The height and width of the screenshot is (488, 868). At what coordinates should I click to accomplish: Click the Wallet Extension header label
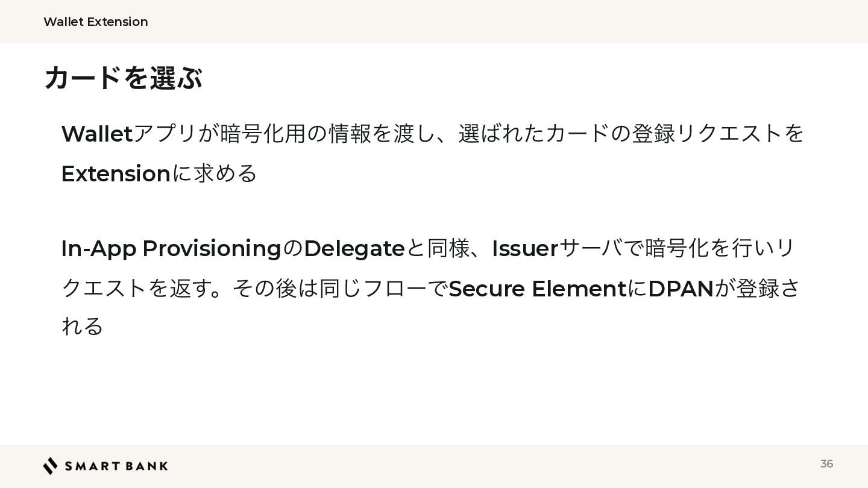tap(96, 22)
